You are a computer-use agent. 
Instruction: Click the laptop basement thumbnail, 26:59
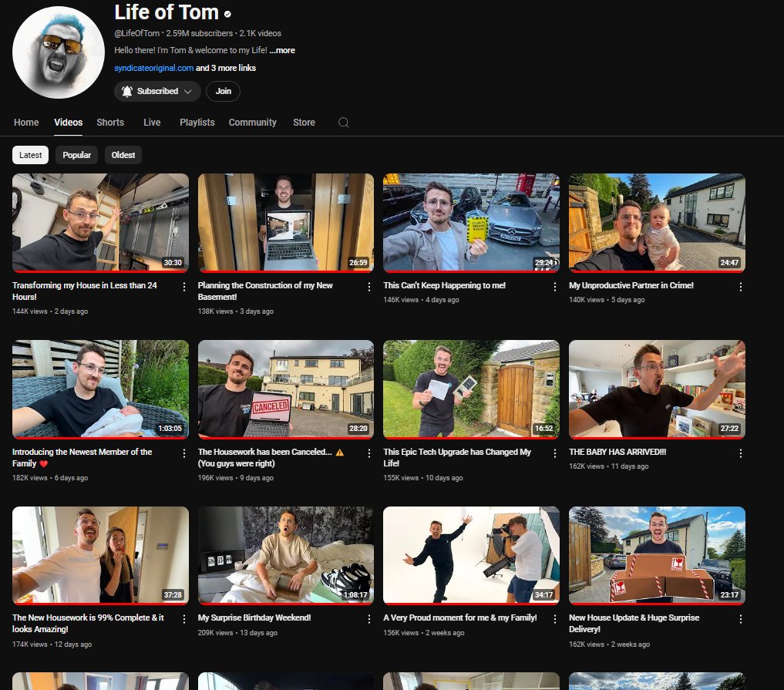pyautogui.click(x=285, y=223)
